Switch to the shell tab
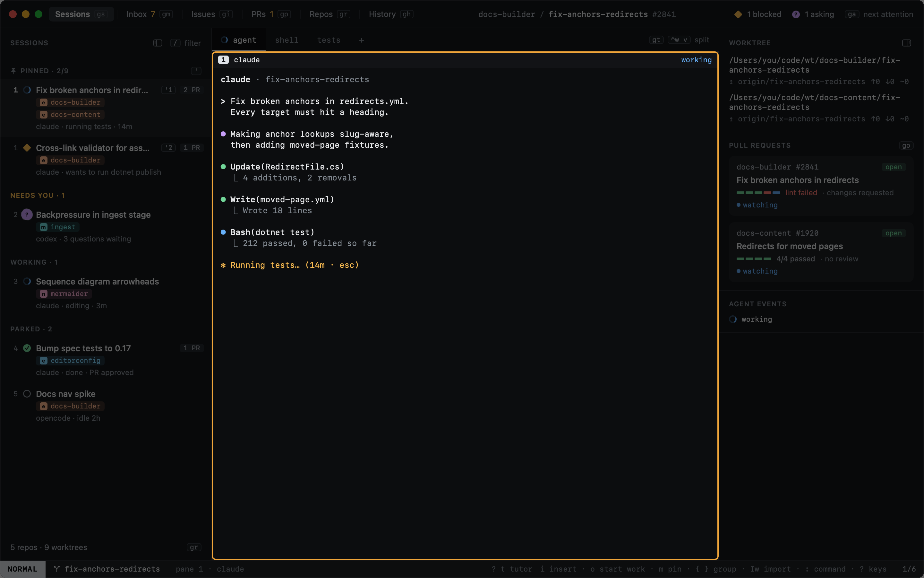The height and width of the screenshot is (578, 924). [x=287, y=40]
